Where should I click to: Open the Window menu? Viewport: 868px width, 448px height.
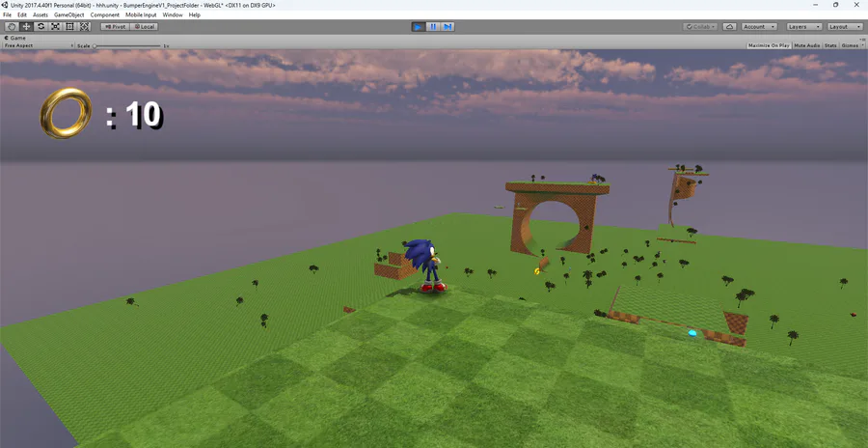pos(173,15)
